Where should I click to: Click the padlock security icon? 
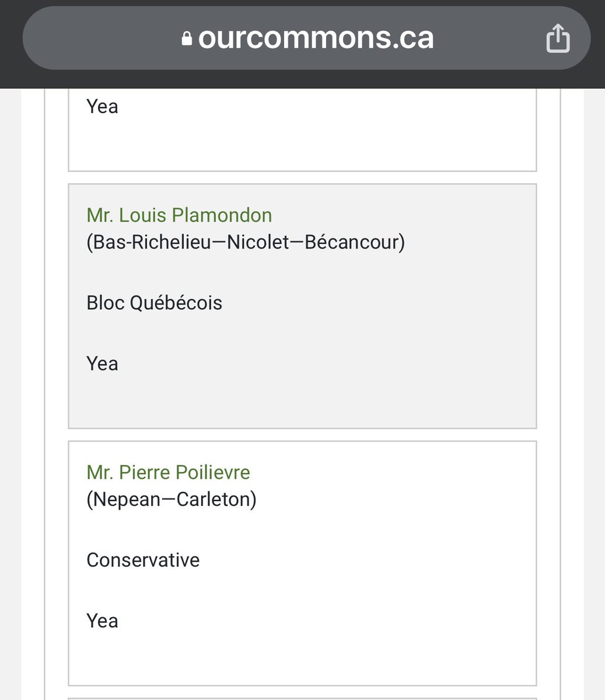tap(187, 38)
